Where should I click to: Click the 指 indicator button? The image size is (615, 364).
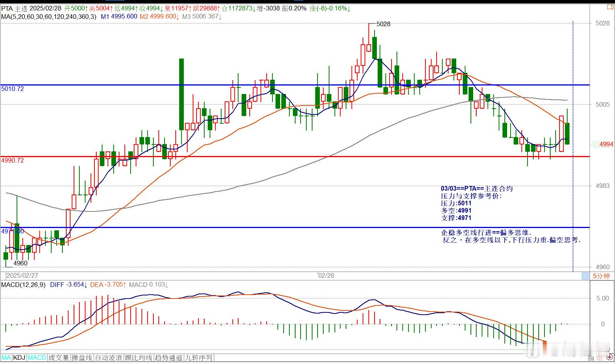[x=591, y=358]
